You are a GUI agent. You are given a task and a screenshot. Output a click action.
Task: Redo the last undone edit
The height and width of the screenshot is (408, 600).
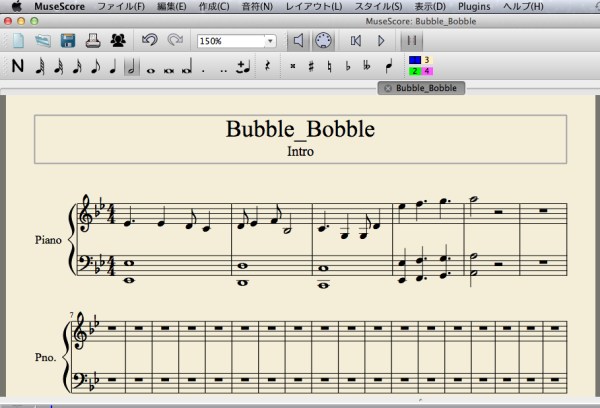[x=175, y=40]
